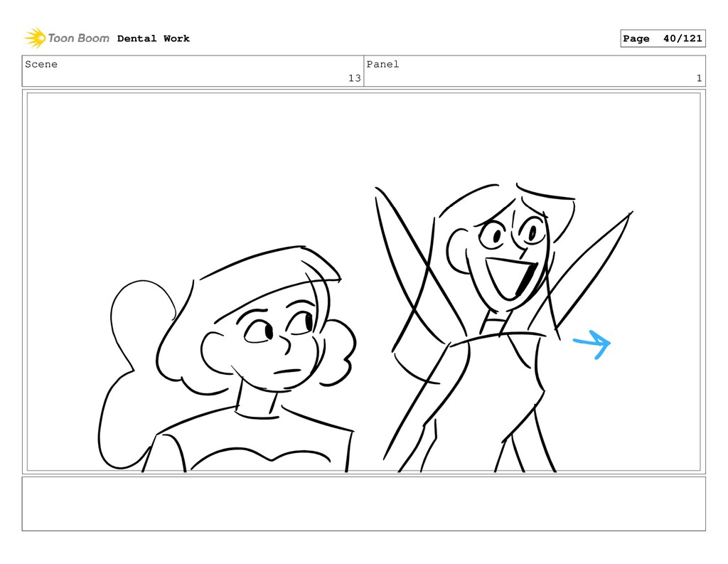The image size is (728, 564).
Task: Select the "Dental Work" project title
Action: pyautogui.click(x=154, y=38)
